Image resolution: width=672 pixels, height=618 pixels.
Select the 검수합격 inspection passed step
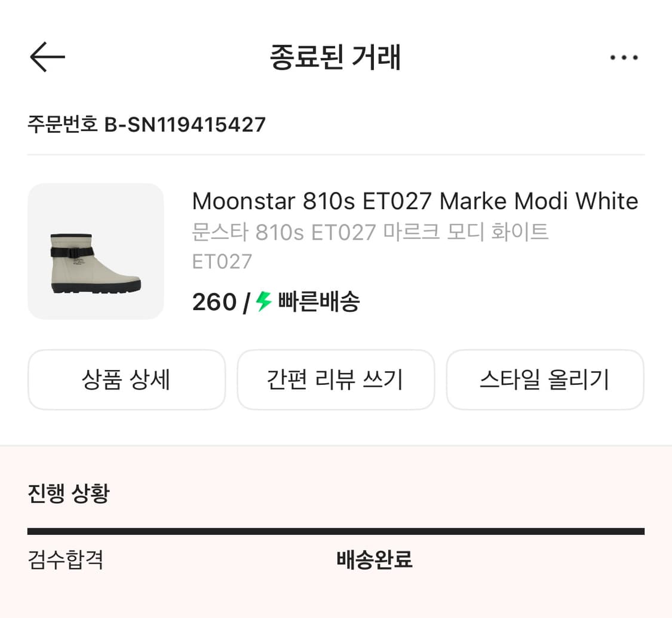pos(66,561)
